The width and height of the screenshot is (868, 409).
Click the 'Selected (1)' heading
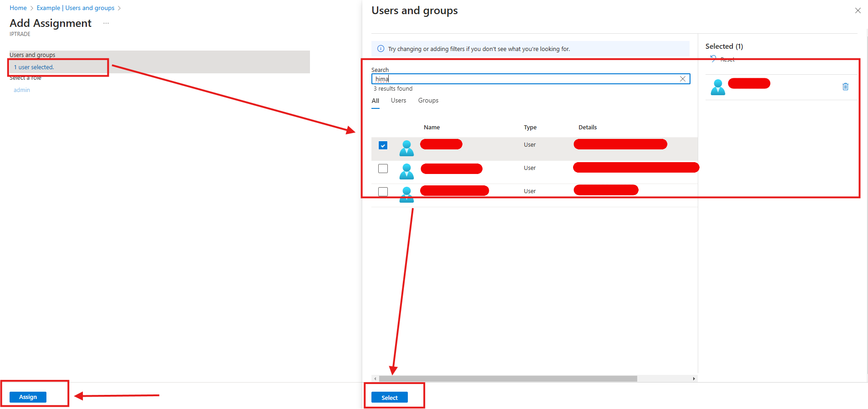coord(724,46)
